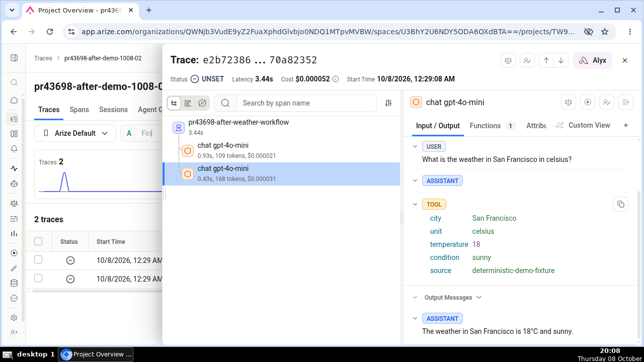
Task: Switch to the graph view of spans
Action: point(202,103)
